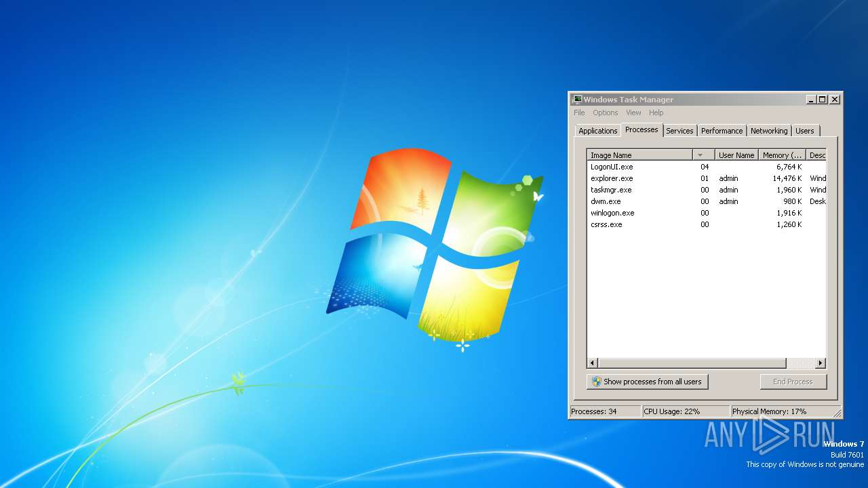This screenshot has height=488, width=868.
Task: Select the winlogon.exe process
Action: [x=706, y=213]
